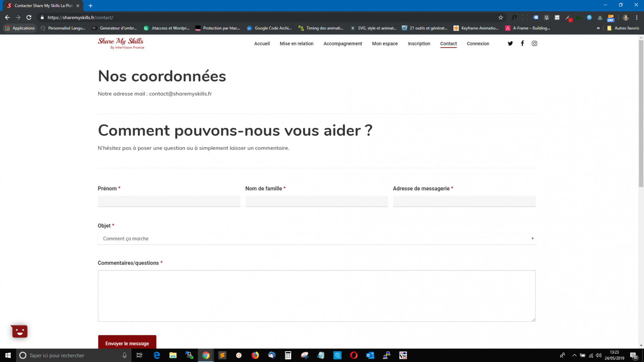This screenshot has height=362, width=644.
Task: Go to the Accueil menu item
Action: (x=262, y=44)
